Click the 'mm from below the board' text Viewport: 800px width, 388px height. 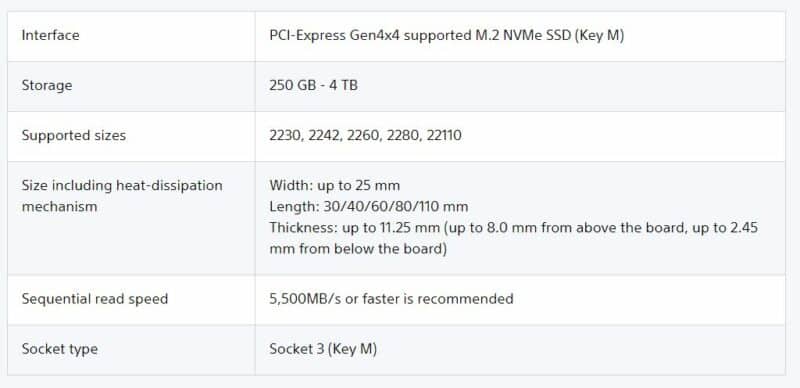(358, 250)
